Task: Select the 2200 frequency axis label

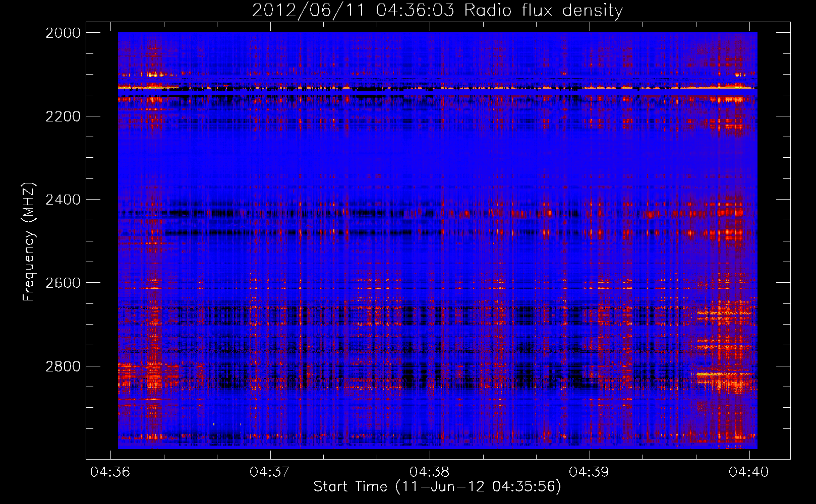Action: click(63, 116)
